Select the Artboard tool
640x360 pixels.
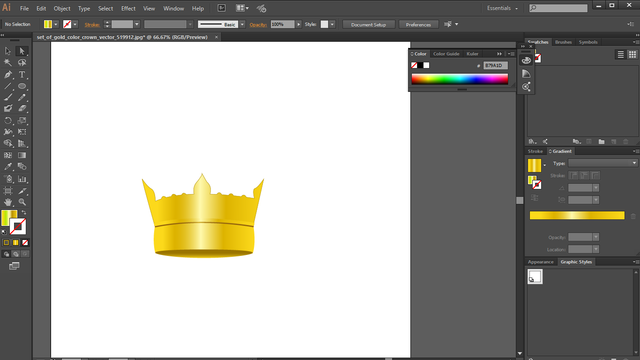tap(8, 191)
